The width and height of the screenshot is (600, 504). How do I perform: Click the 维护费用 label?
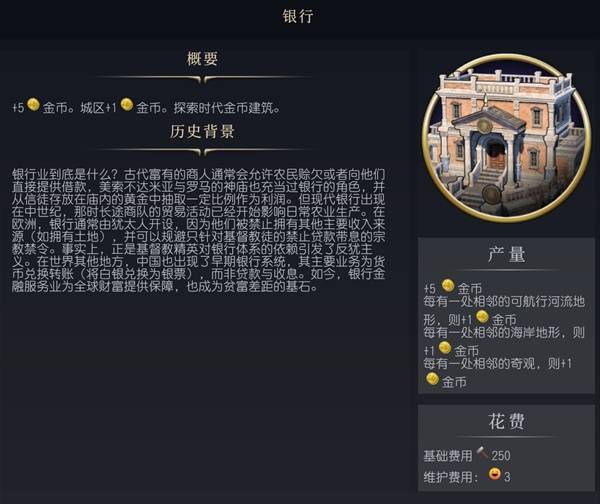click(x=451, y=477)
